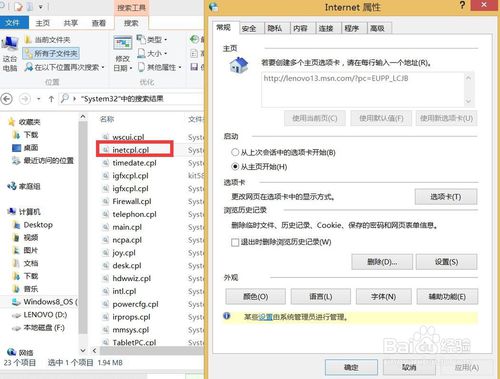This screenshot has height=379, width=500.
Task: Select telephon.cpl file icon
Action: click(x=106, y=214)
